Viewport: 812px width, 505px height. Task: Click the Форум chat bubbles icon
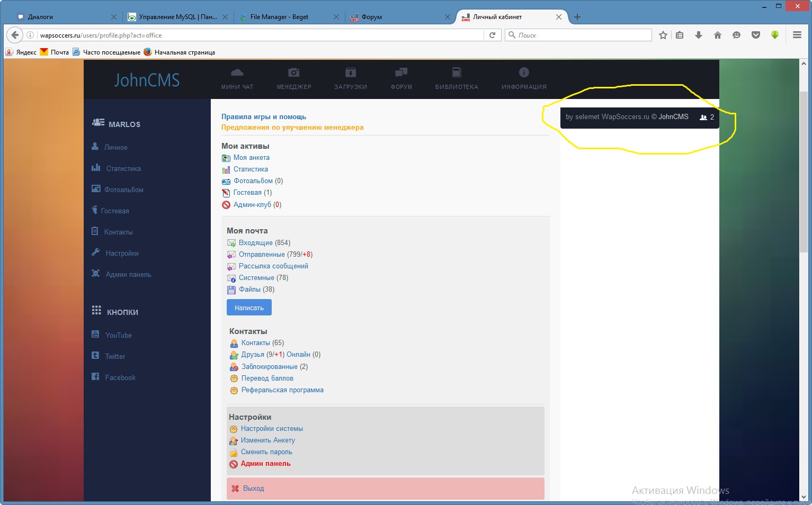point(401,73)
